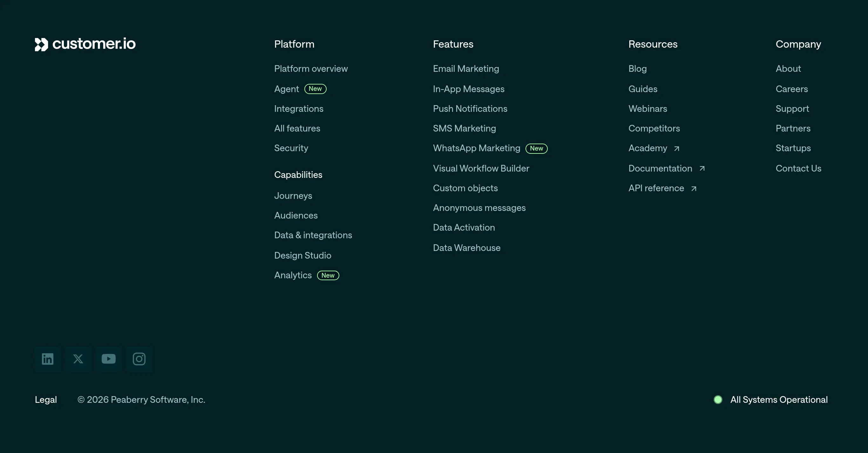Click the external arrow next to Academy
This screenshot has height=453, width=868.
pos(677,149)
